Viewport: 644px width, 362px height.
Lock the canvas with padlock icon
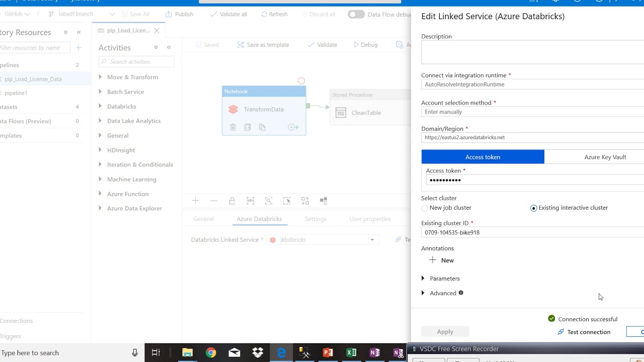[232, 201]
